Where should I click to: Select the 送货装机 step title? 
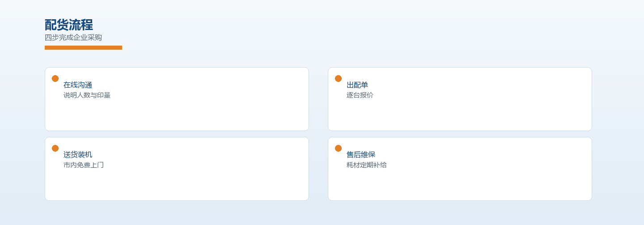click(78, 155)
